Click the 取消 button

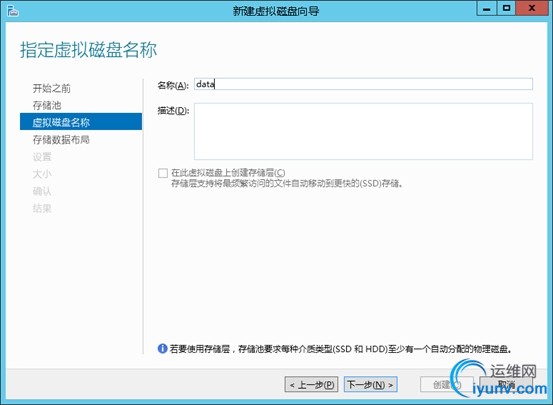(506, 384)
